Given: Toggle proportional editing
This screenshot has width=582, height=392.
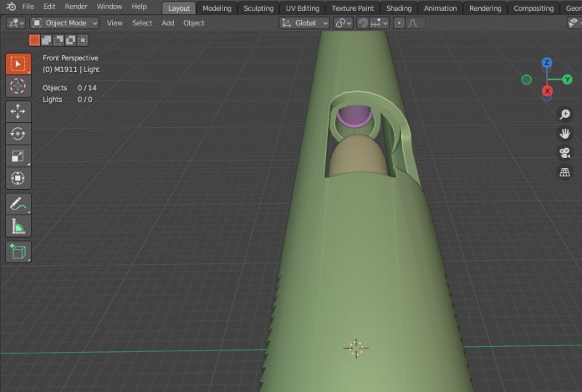Looking at the screenshot, I should click(399, 23).
